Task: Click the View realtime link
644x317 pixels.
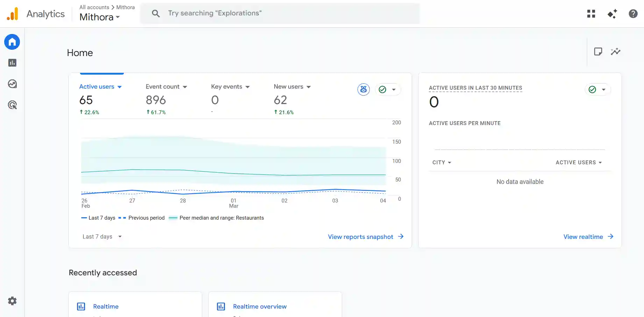Action: click(x=588, y=237)
